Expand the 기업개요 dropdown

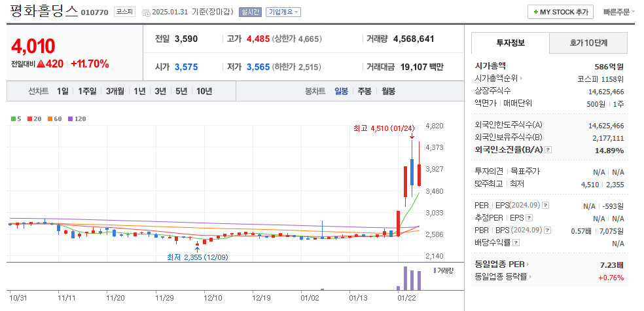click(283, 12)
